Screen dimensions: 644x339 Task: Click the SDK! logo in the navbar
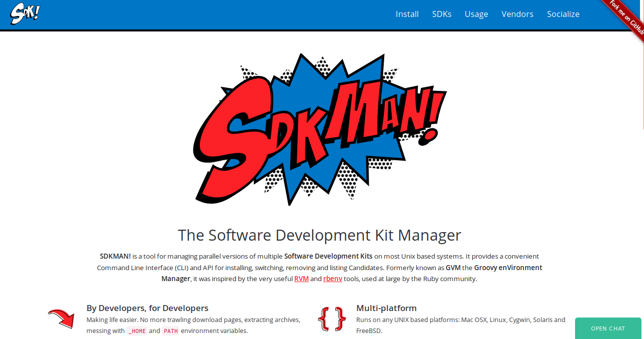coord(25,14)
